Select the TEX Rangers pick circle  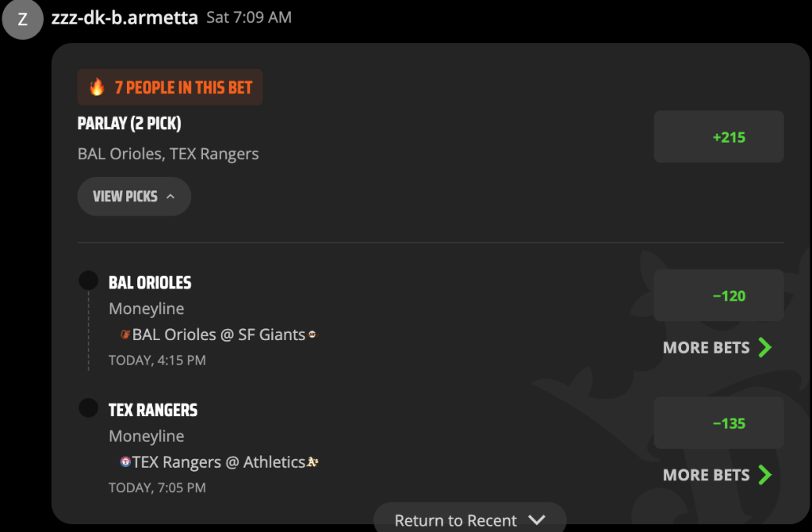(89, 408)
